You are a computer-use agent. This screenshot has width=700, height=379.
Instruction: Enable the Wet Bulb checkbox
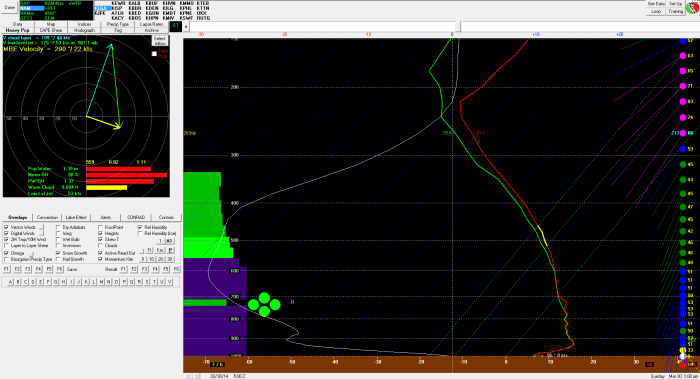tap(58, 240)
